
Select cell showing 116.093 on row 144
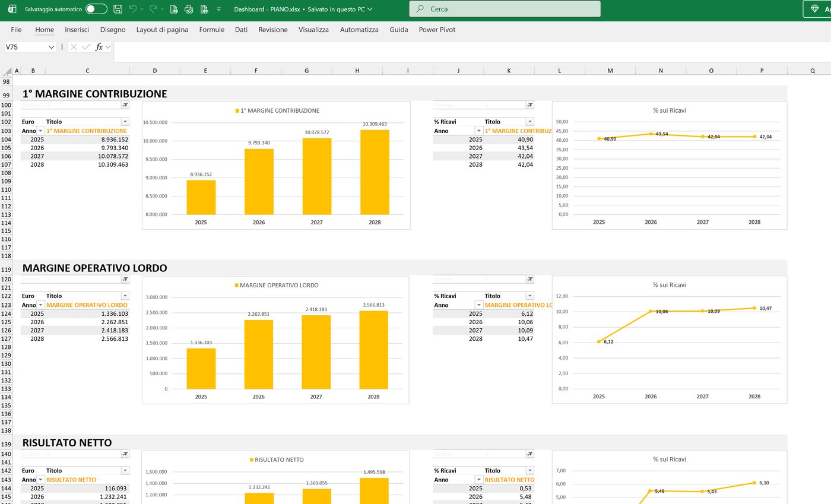pos(87,488)
